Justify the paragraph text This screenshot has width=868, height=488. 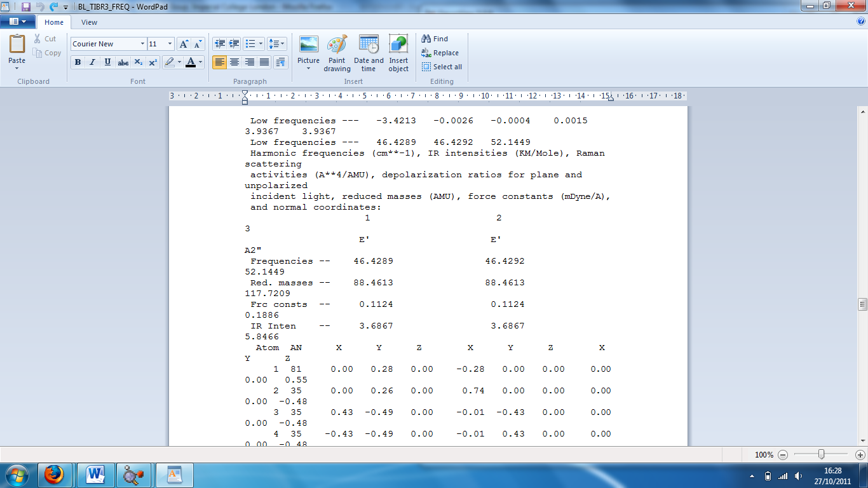coord(265,62)
